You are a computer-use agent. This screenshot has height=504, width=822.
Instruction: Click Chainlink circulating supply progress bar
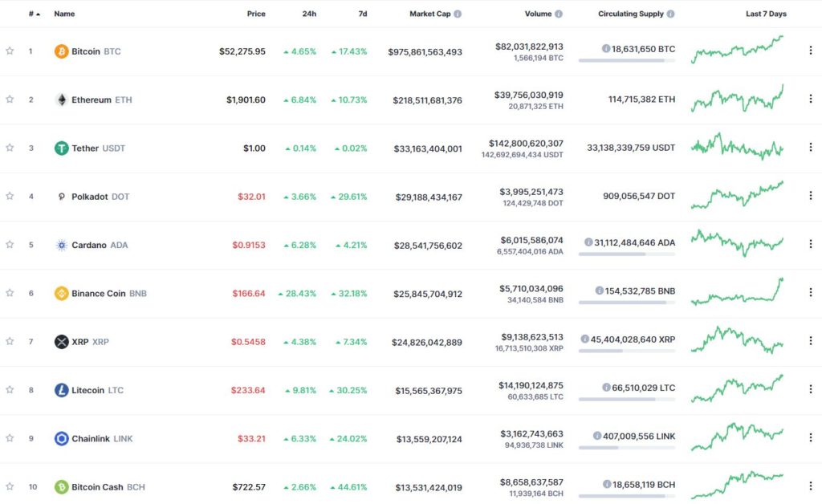(x=627, y=448)
